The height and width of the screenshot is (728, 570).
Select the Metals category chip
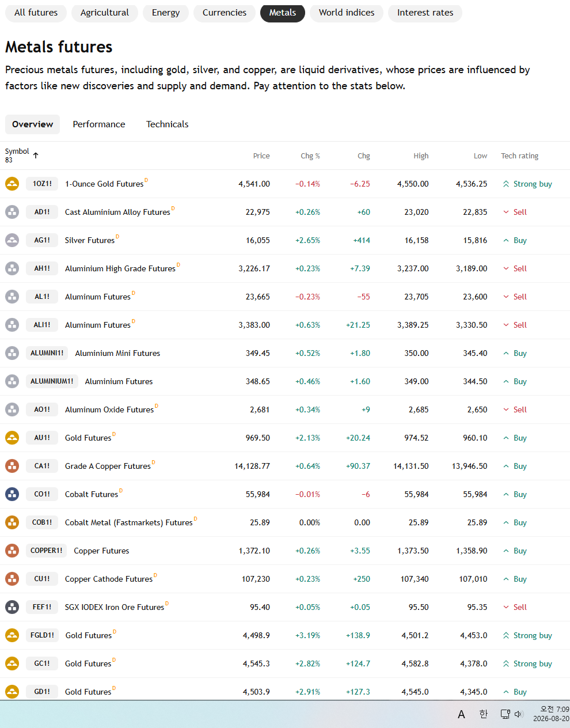283,13
